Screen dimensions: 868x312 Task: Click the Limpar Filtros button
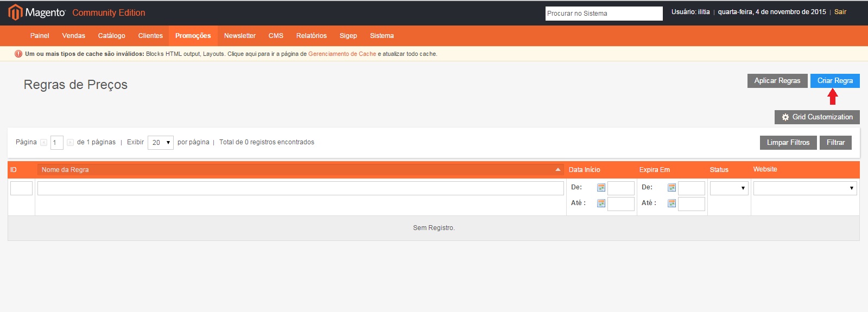click(x=788, y=143)
